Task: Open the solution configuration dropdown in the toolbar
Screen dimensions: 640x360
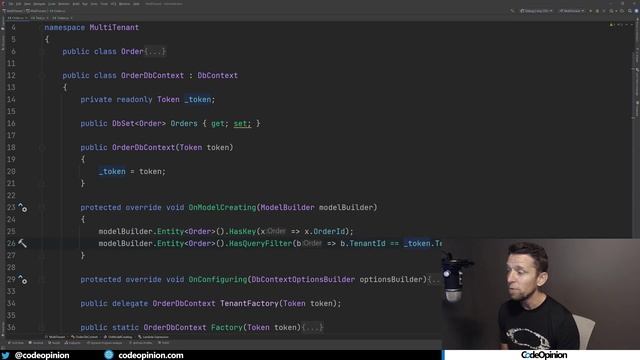Action: (536, 11)
